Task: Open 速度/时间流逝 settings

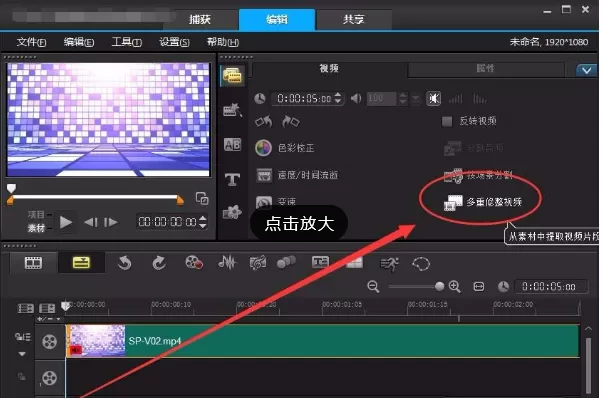Action: (297, 175)
